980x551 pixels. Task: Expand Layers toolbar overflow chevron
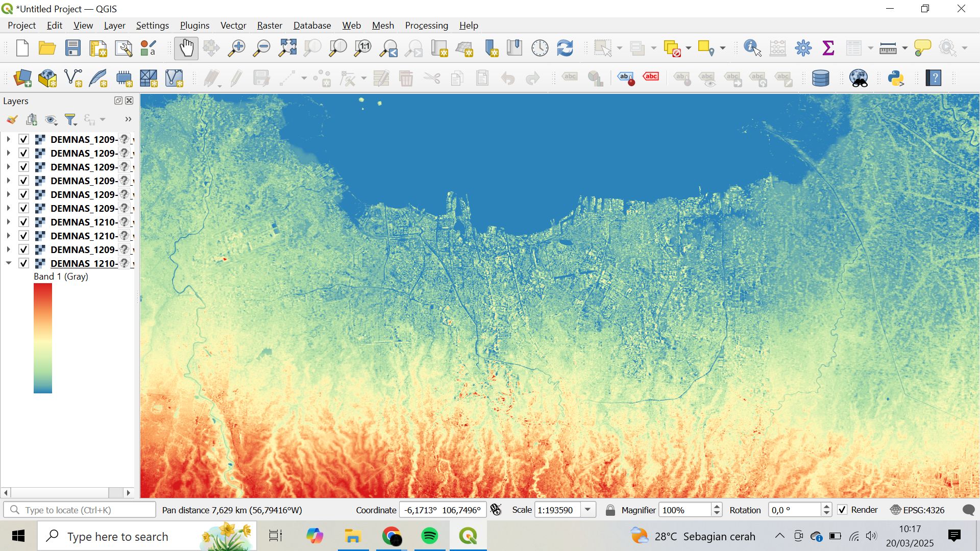pyautogui.click(x=128, y=119)
